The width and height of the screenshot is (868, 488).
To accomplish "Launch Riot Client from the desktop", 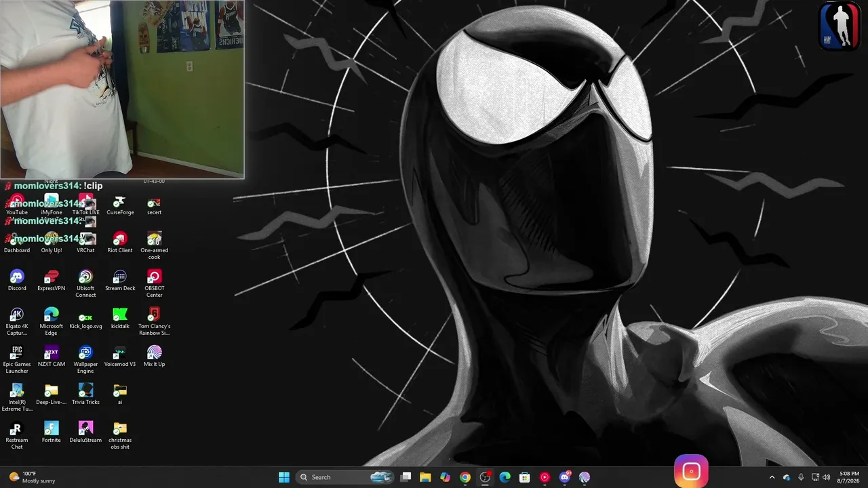I will click(x=120, y=243).
